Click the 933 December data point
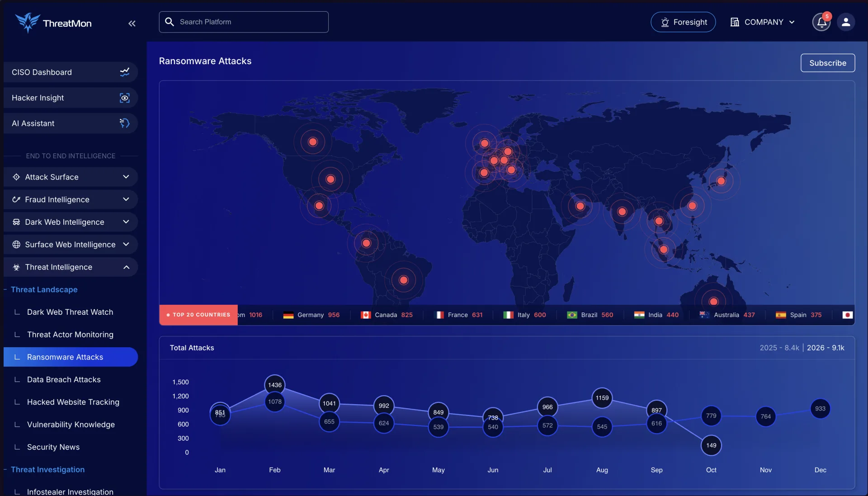 (820, 409)
